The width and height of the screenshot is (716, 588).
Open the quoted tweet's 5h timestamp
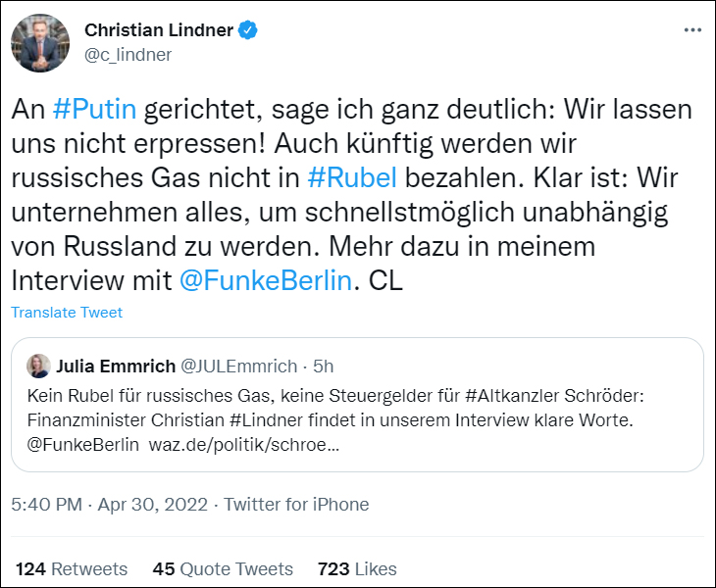point(324,367)
